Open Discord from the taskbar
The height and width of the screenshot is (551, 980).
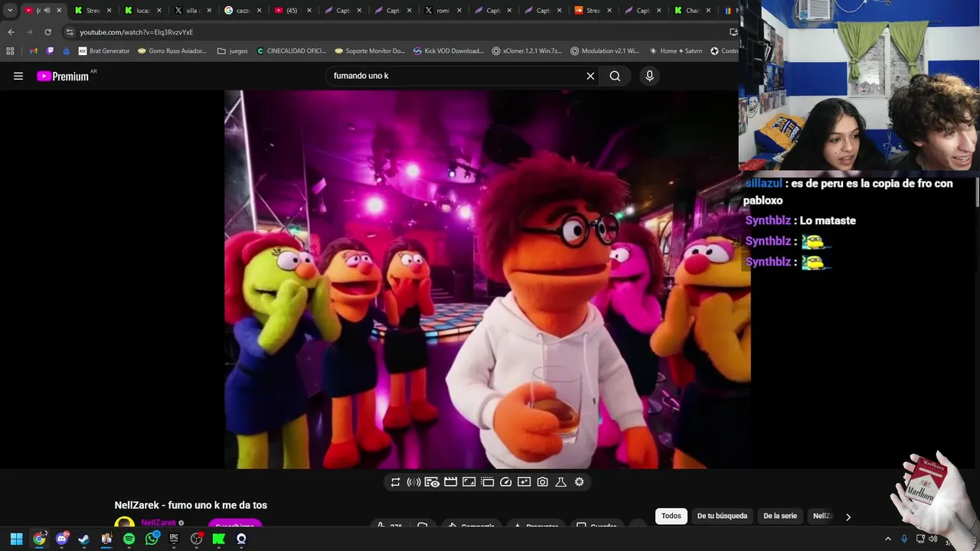pos(61,539)
